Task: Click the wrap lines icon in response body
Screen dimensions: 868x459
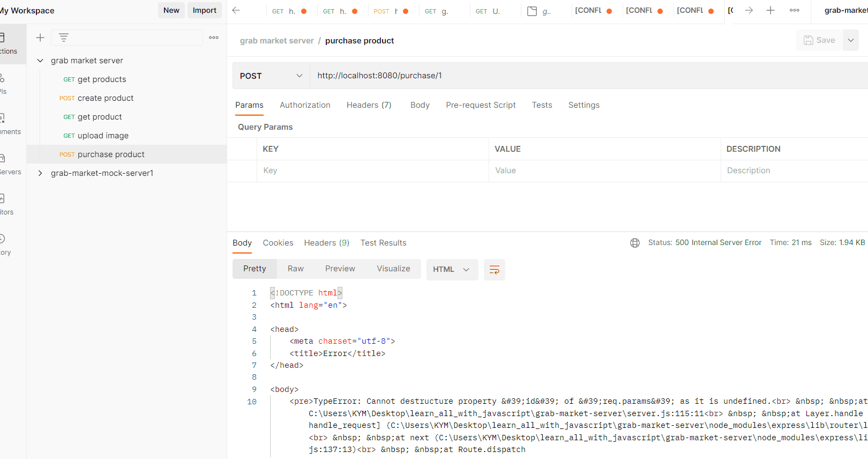Action: (x=494, y=269)
